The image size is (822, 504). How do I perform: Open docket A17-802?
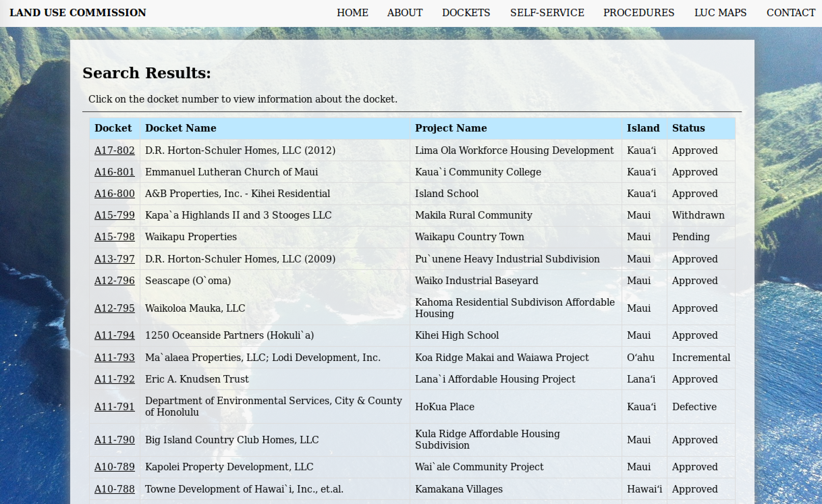(x=114, y=150)
